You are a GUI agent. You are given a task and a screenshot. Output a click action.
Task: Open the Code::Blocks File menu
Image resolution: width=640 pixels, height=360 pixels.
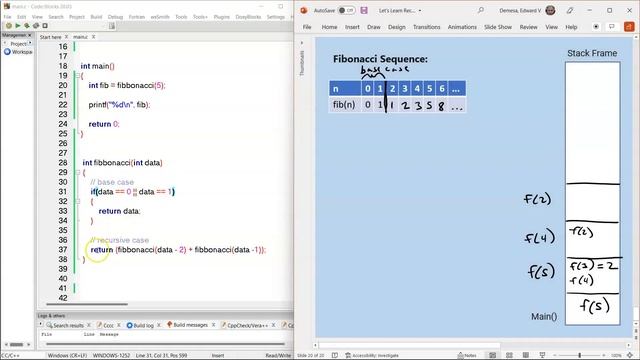point(7,17)
